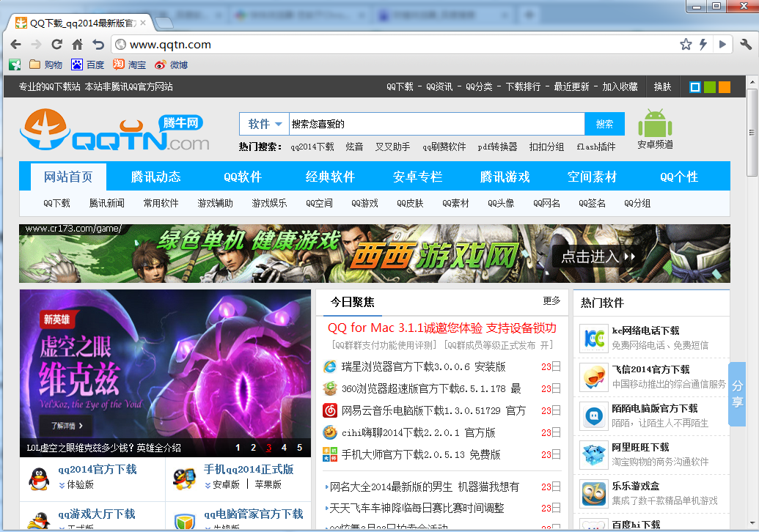Click 更多 in the 今日聚焦 header

(551, 301)
